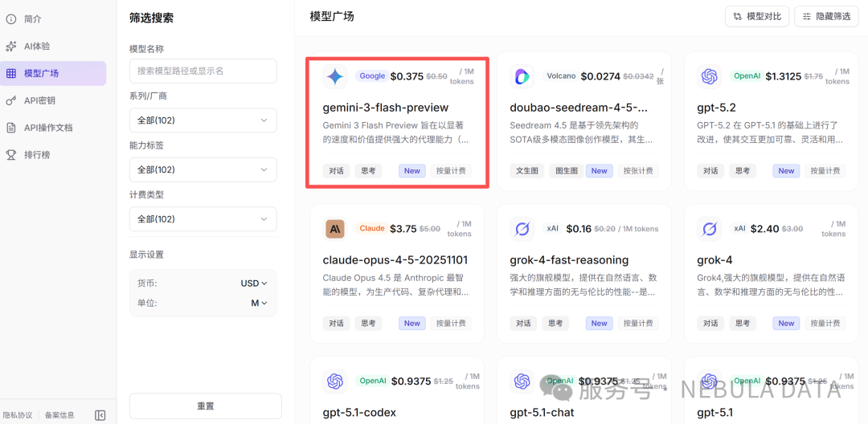This screenshot has width=868, height=424.
Task: Select 模型广场 in the sidebar
Action: tap(53, 73)
